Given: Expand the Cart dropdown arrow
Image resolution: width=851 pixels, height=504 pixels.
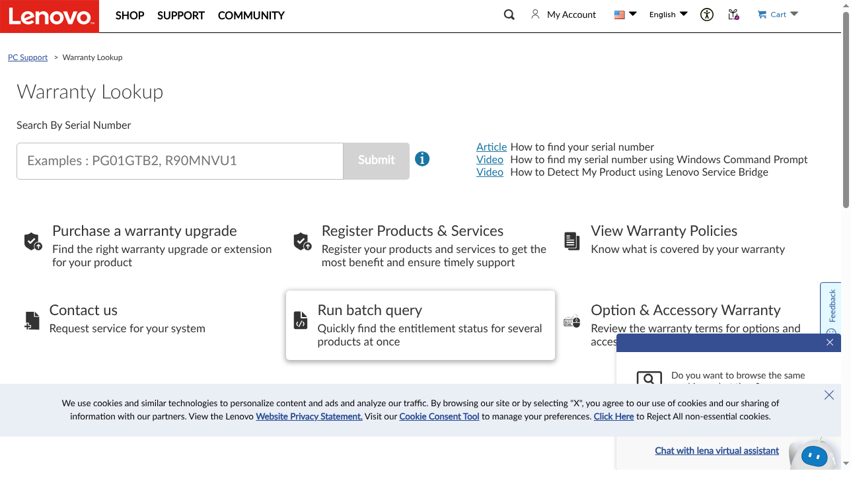Looking at the screenshot, I should coord(794,14).
